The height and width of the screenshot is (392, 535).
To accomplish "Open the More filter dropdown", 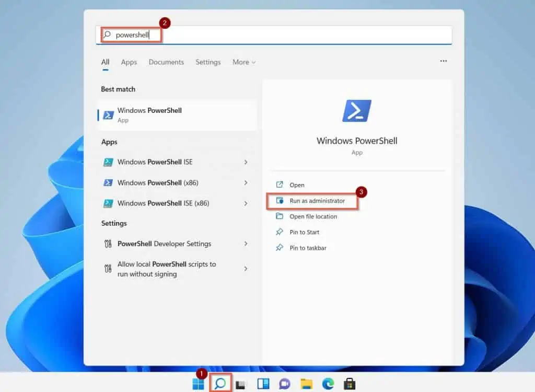I will pyautogui.click(x=243, y=62).
